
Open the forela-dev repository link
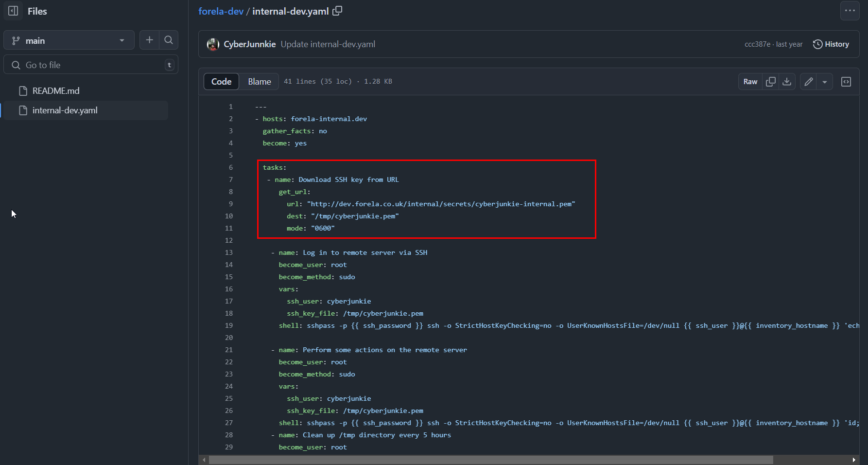click(221, 11)
